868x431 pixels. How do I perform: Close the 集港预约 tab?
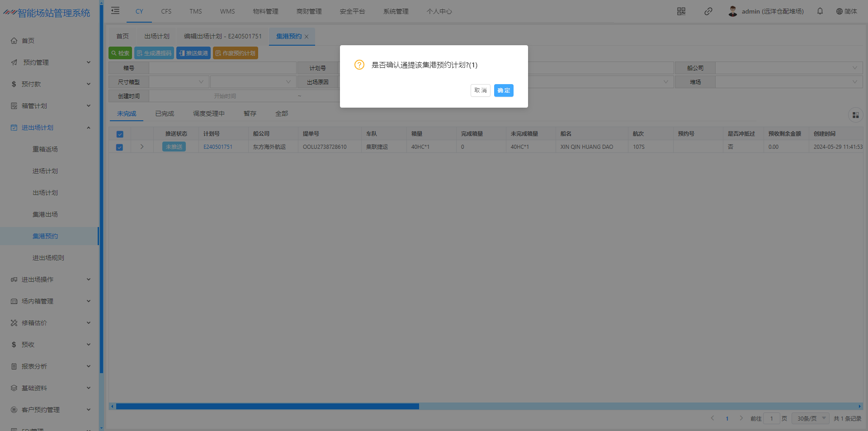point(307,37)
